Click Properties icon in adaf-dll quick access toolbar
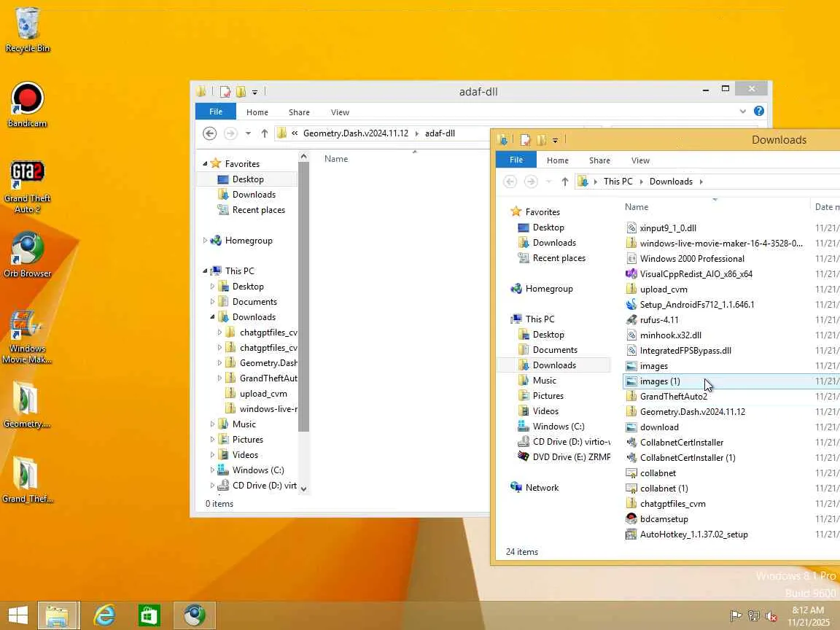Viewport: 840px width, 630px height. [225, 92]
